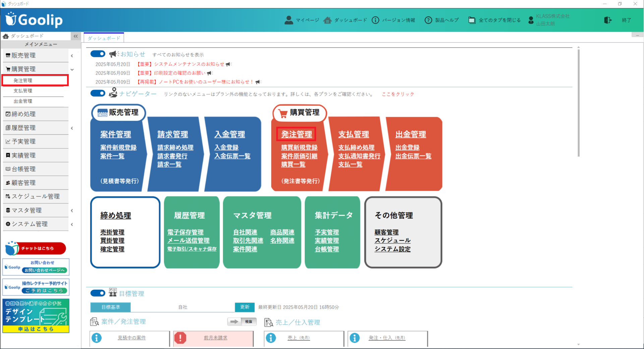This screenshot has width=644, height=349.
Task: Open 請求書発行 link
Action: pyautogui.click(x=172, y=156)
